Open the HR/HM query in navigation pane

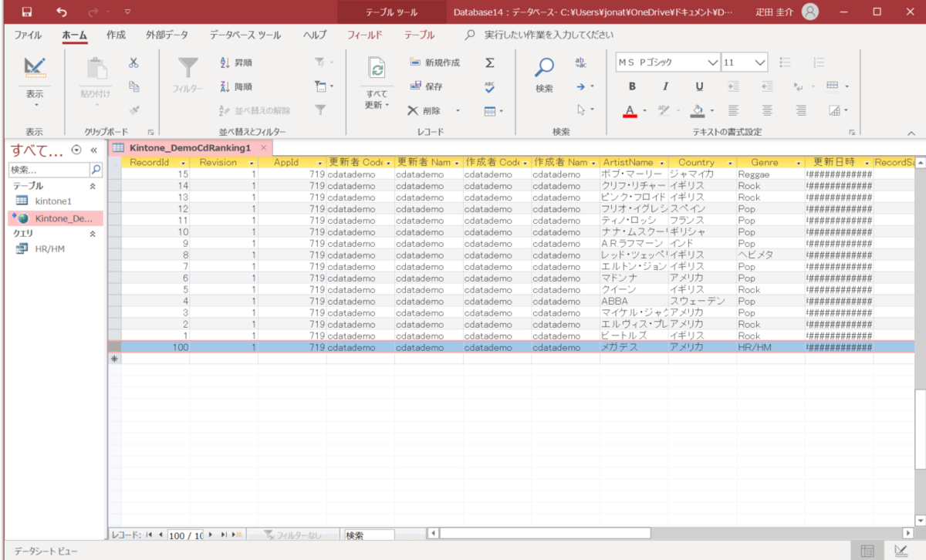pos(49,248)
